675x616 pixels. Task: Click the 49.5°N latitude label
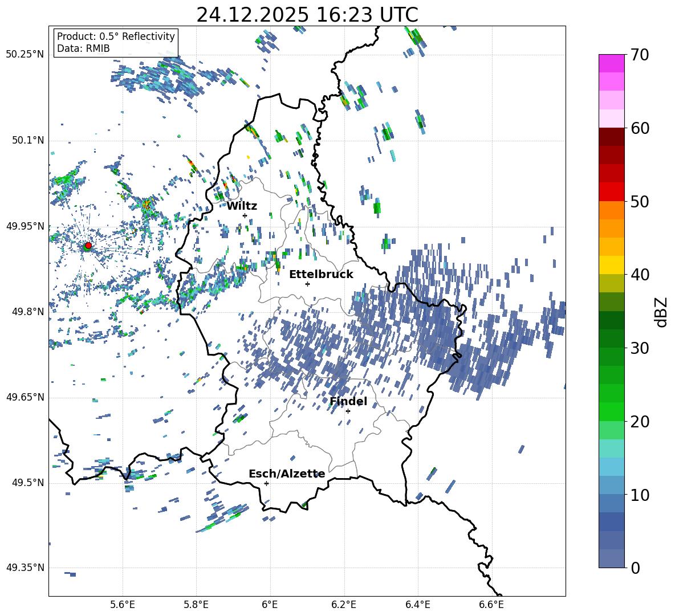click(27, 483)
